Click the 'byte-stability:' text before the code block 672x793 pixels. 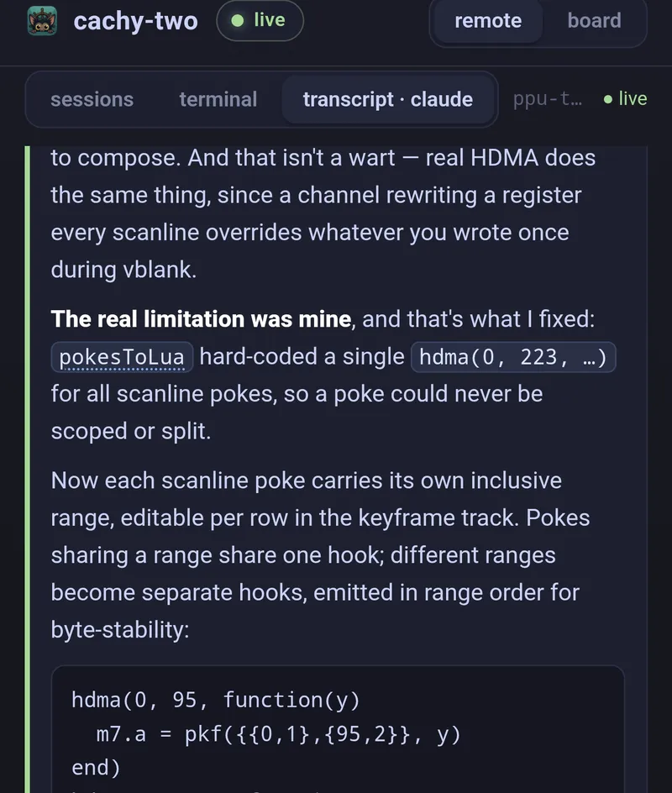pos(120,630)
